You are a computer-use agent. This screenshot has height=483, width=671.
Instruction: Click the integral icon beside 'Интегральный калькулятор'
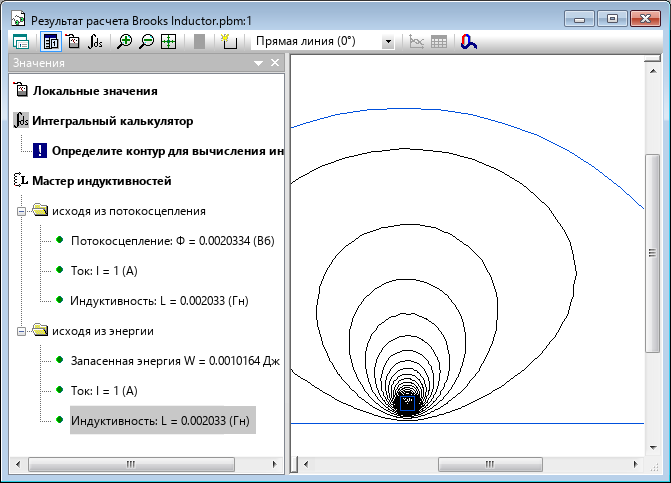pos(21,120)
